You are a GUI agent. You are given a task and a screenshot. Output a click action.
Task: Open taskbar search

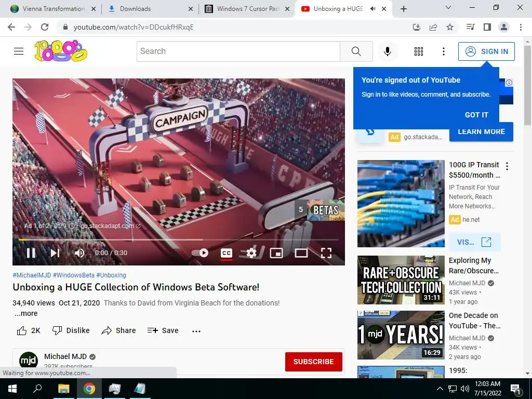(37, 388)
